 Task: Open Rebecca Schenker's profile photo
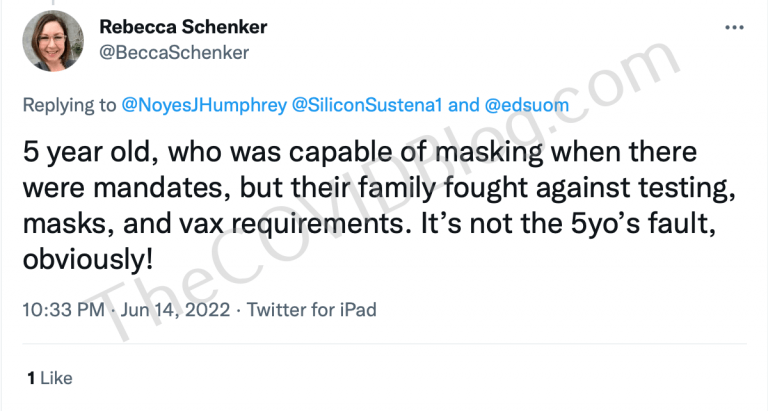tap(53, 41)
